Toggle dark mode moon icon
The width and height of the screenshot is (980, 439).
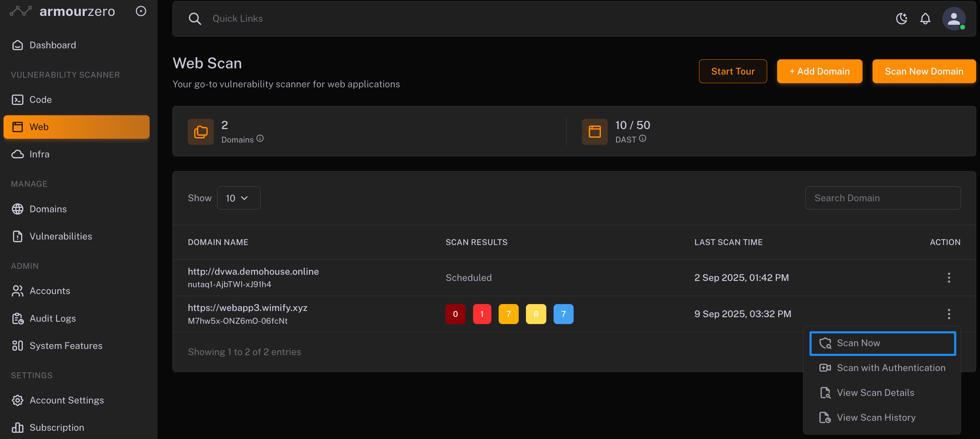click(x=901, y=18)
